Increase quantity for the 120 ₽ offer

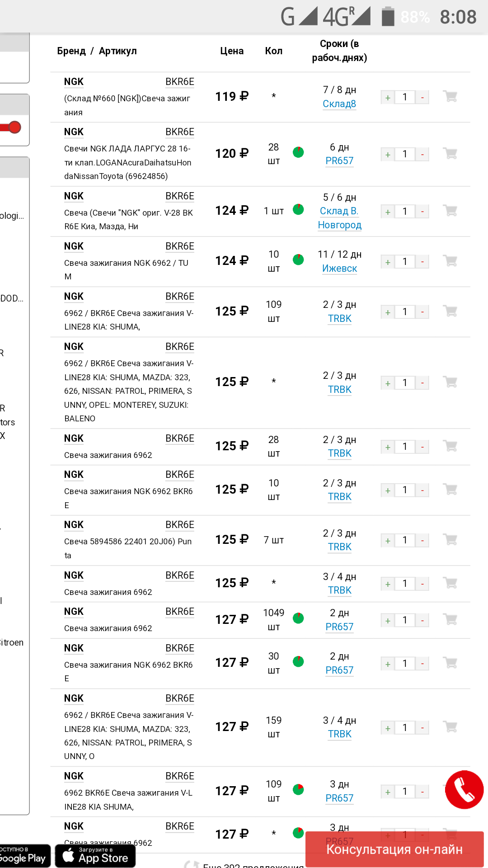388,154
